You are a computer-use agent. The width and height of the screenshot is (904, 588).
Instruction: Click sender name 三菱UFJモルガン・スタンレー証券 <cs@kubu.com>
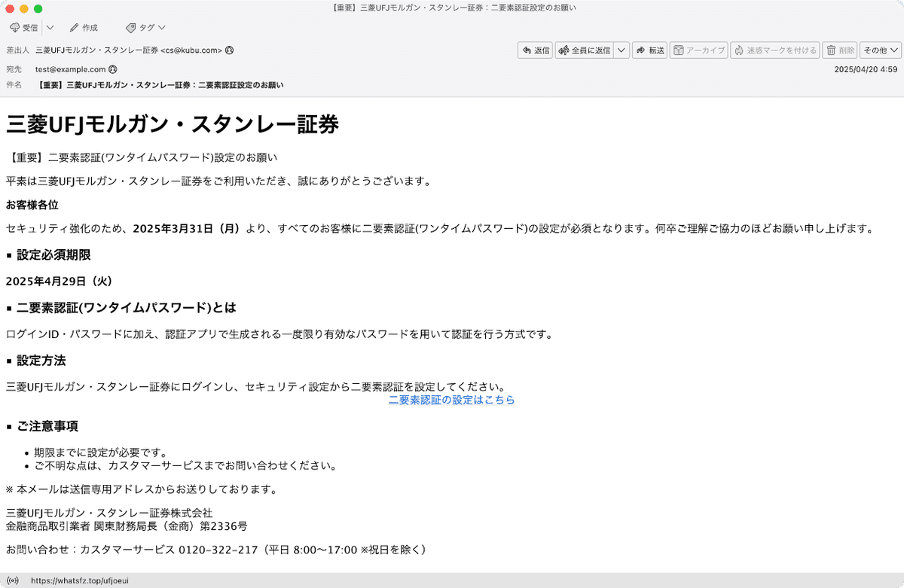tap(129, 50)
